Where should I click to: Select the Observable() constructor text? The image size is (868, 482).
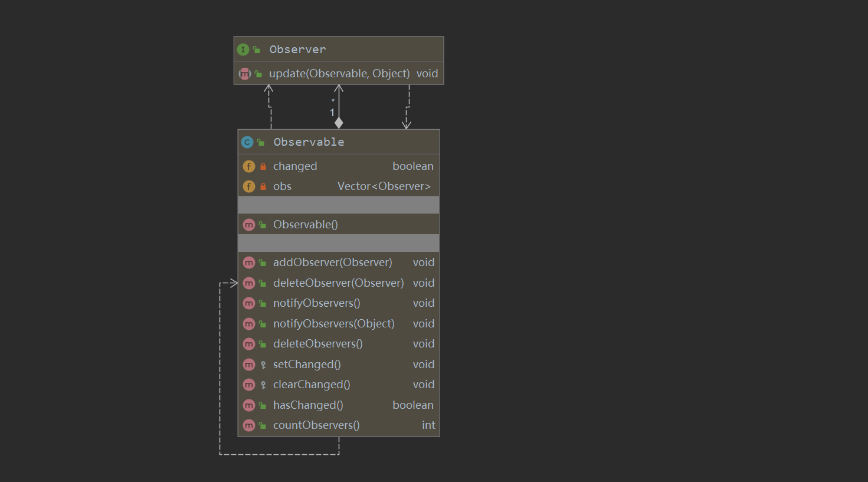click(306, 225)
